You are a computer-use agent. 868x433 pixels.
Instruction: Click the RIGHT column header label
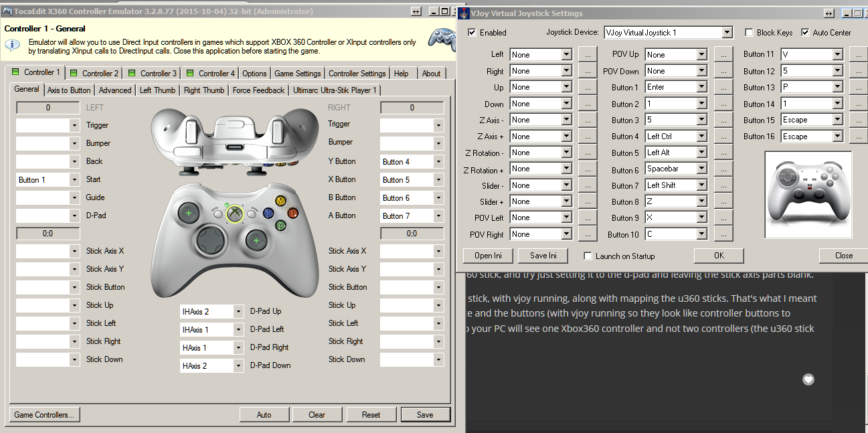339,107
